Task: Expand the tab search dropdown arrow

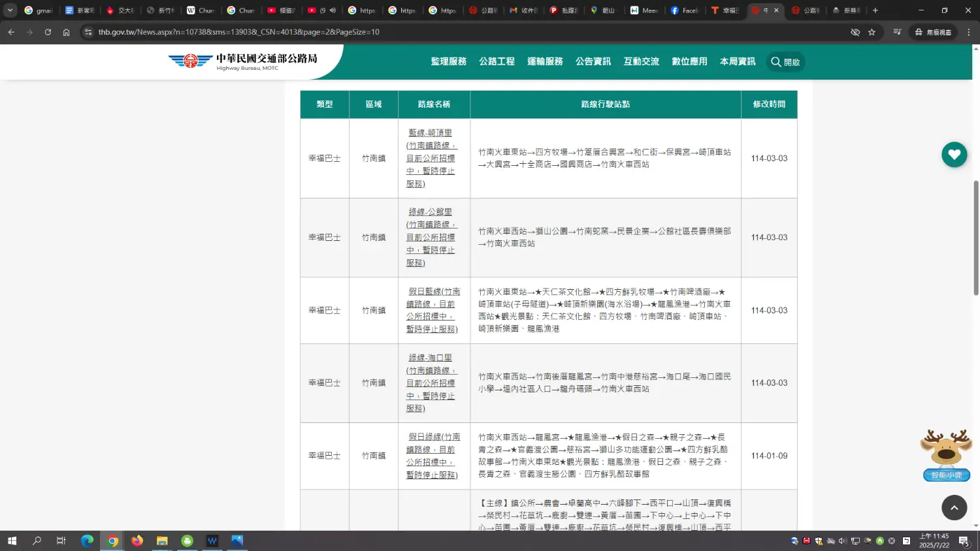Action: (x=10, y=10)
